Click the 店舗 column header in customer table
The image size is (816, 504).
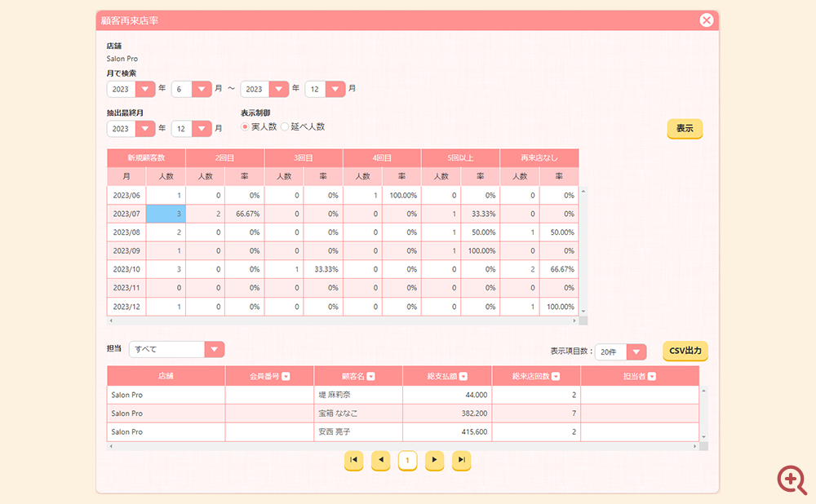tap(166, 376)
